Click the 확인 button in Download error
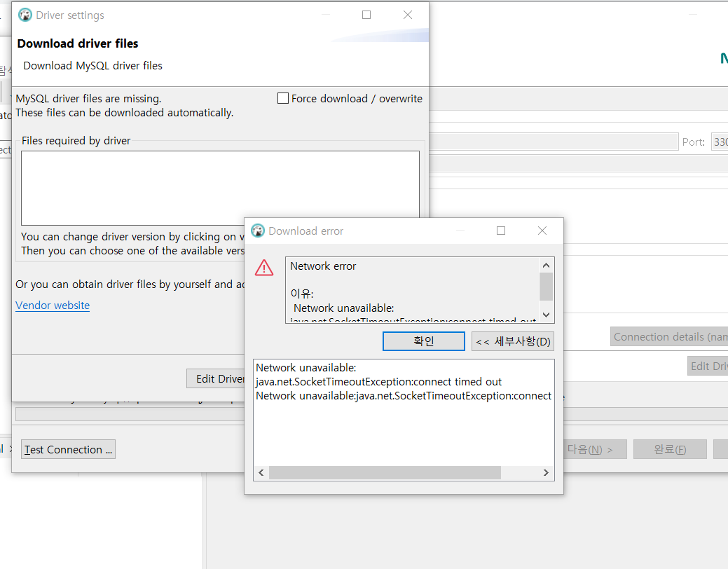Viewport: 728px width, 569px height. click(423, 341)
